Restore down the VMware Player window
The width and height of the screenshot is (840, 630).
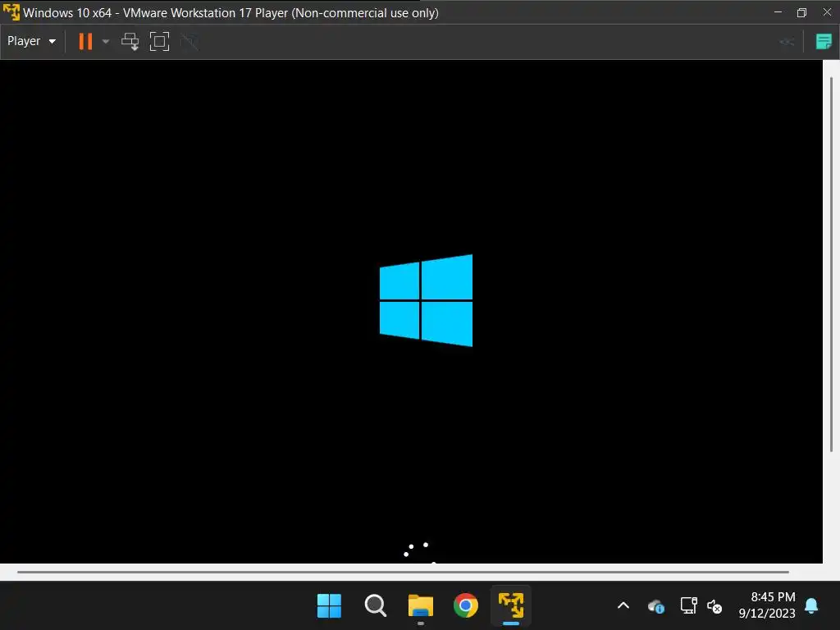click(801, 12)
